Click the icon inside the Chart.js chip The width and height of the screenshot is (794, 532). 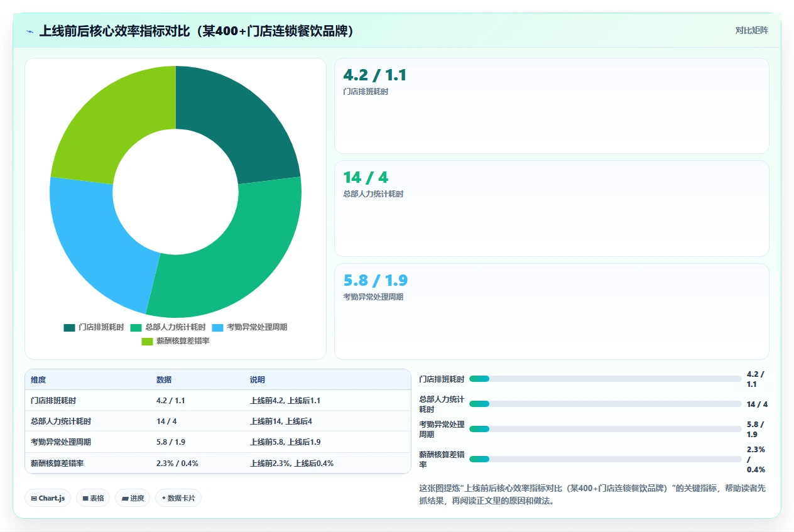34,499
